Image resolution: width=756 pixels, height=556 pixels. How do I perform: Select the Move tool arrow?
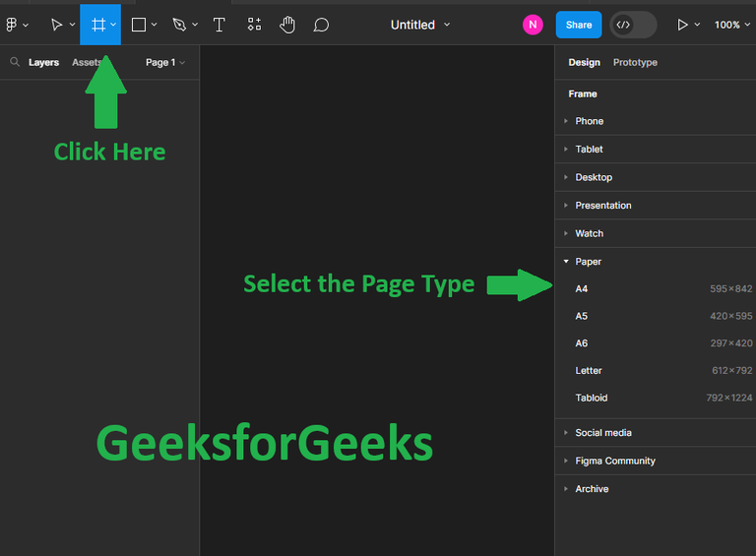point(56,25)
